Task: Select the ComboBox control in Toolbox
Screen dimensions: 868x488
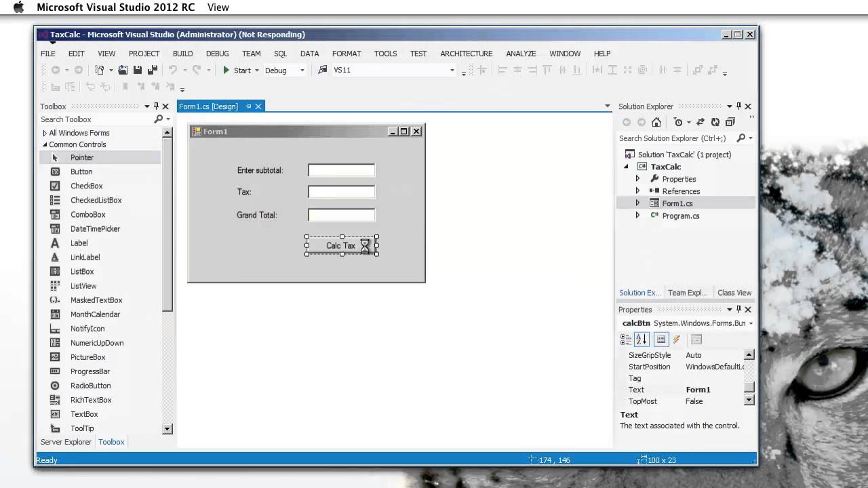Action: (x=100, y=214)
